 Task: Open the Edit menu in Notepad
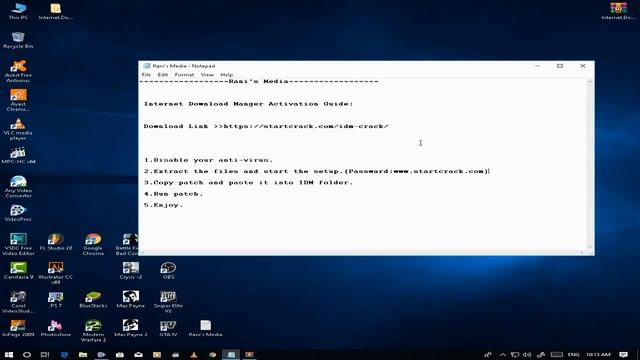pyautogui.click(x=163, y=75)
